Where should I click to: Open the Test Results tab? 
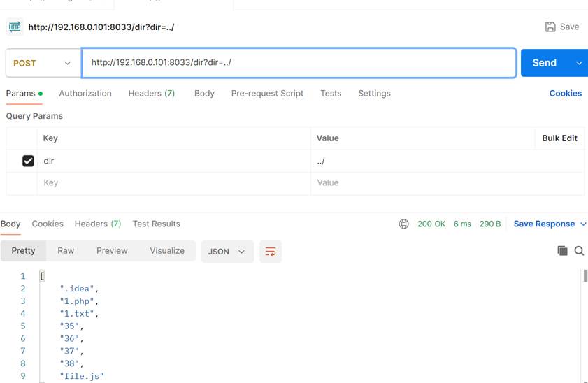point(157,224)
